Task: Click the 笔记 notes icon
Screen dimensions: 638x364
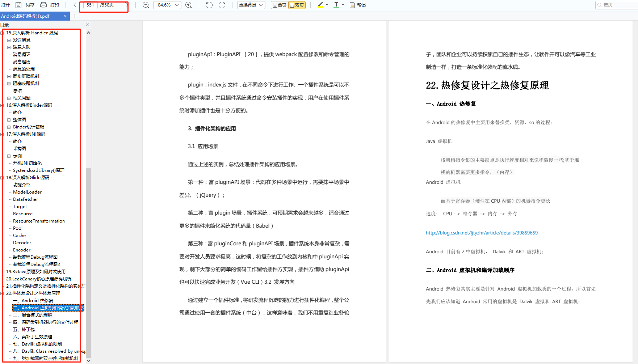Action: point(352,5)
